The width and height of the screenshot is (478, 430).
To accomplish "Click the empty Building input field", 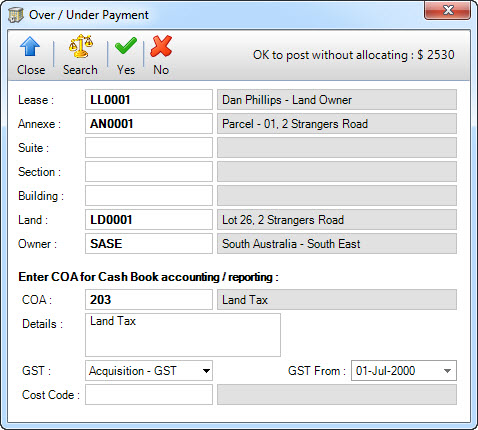I will point(149,196).
